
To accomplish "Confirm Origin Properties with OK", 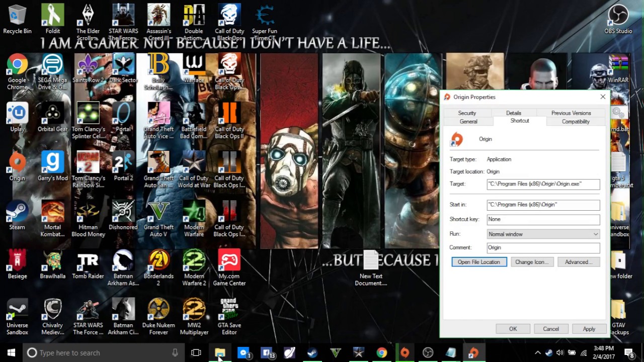I will 513,329.
